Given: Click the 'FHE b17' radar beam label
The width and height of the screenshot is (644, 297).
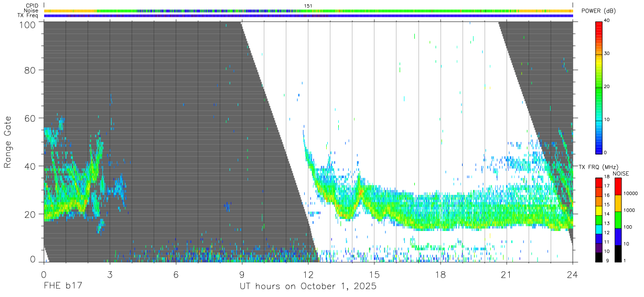Looking at the screenshot, I should (62, 287).
